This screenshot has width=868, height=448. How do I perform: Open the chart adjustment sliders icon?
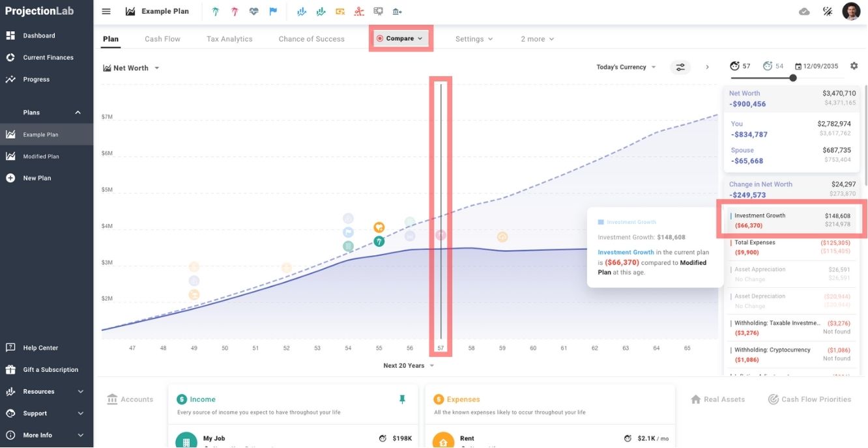[680, 66]
